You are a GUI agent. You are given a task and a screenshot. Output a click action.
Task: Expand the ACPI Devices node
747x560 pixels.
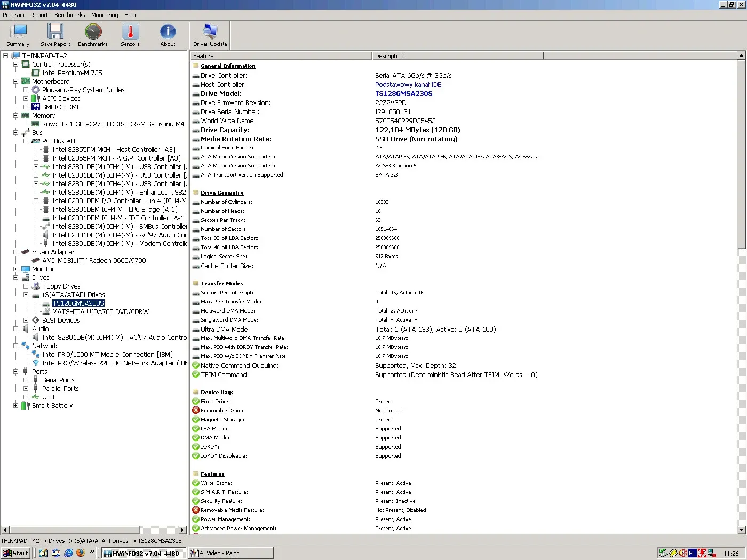(26, 99)
